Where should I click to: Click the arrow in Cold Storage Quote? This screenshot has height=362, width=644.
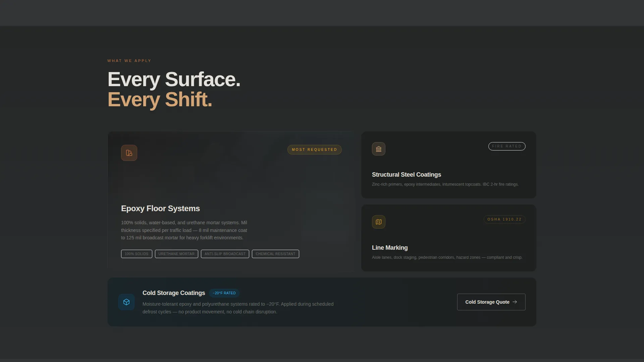point(515,302)
